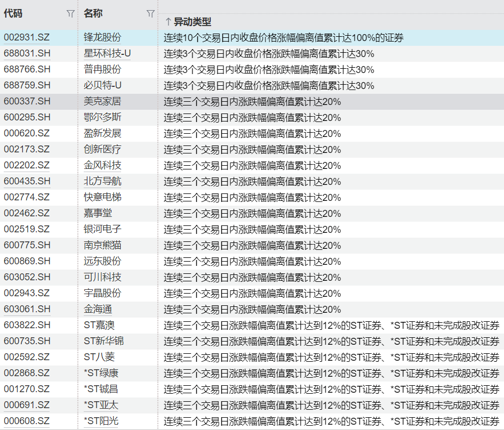This screenshot has width=504, height=430.
Task: Click the 金风科技 stock name
Action: pos(102,166)
